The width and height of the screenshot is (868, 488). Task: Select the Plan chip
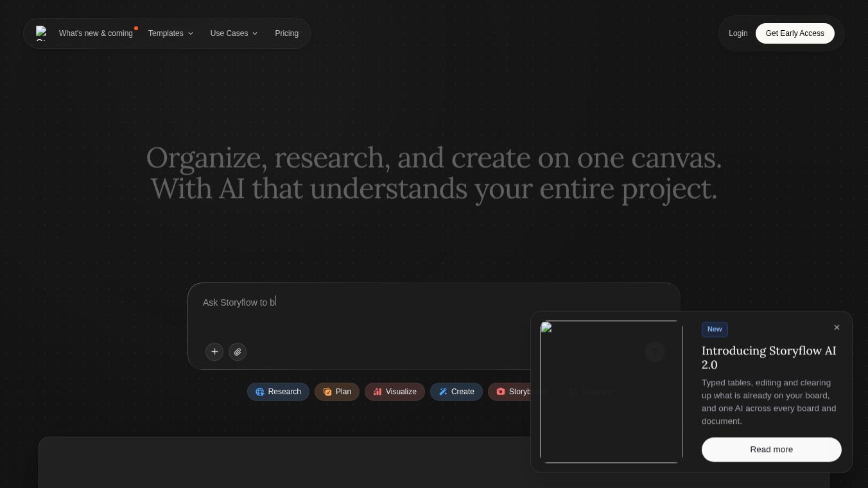(x=337, y=392)
